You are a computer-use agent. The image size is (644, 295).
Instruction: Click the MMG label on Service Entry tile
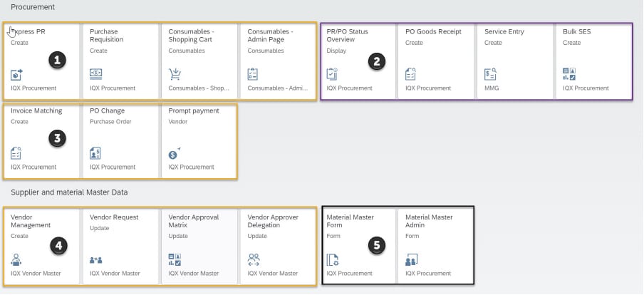click(492, 88)
